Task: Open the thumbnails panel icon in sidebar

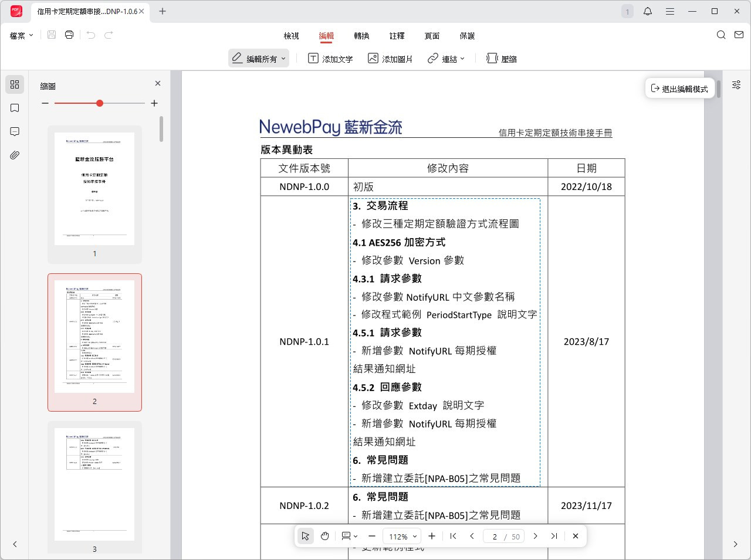Action: pos(15,84)
